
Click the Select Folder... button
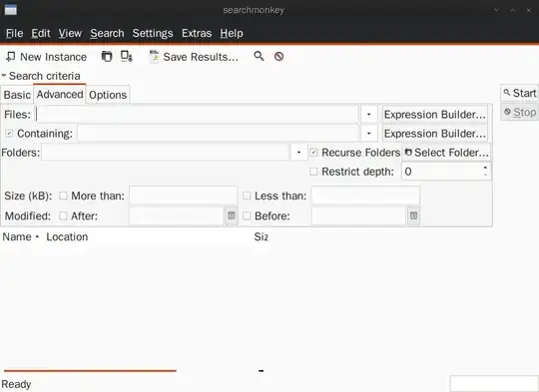[x=446, y=153]
